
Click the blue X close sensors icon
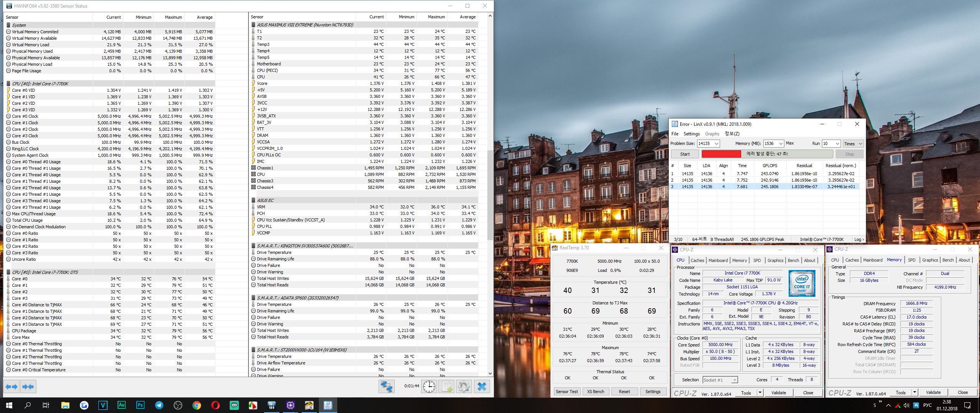tap(482, 387)
